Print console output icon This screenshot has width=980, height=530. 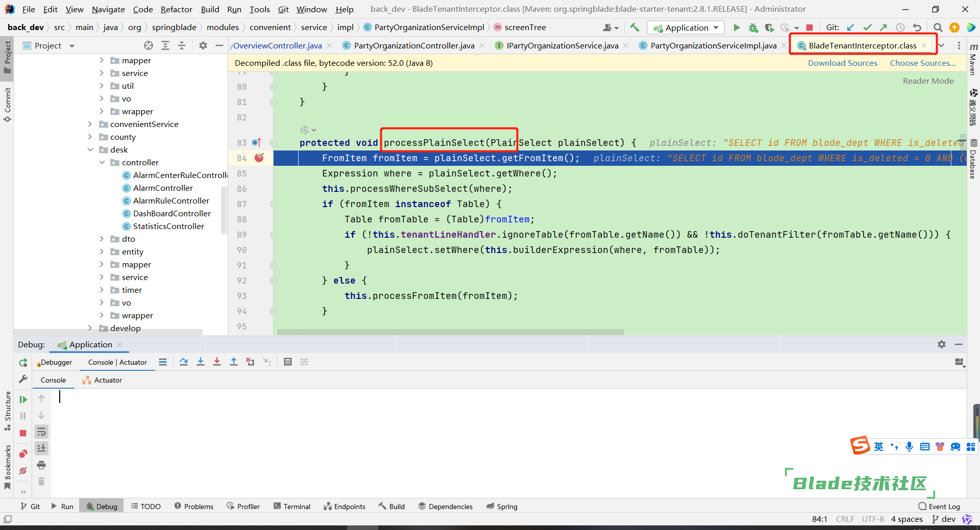pos(41,465)
